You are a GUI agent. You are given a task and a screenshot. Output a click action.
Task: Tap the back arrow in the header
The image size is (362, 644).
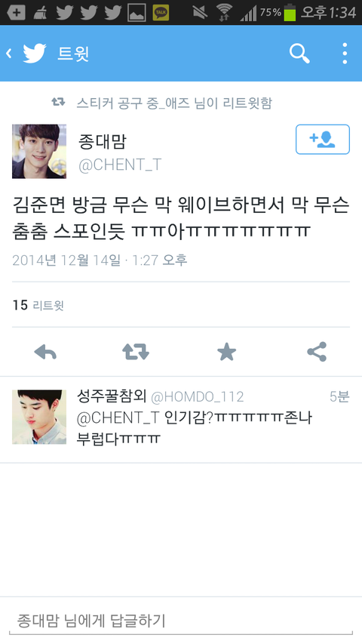[x=8, y=54]
